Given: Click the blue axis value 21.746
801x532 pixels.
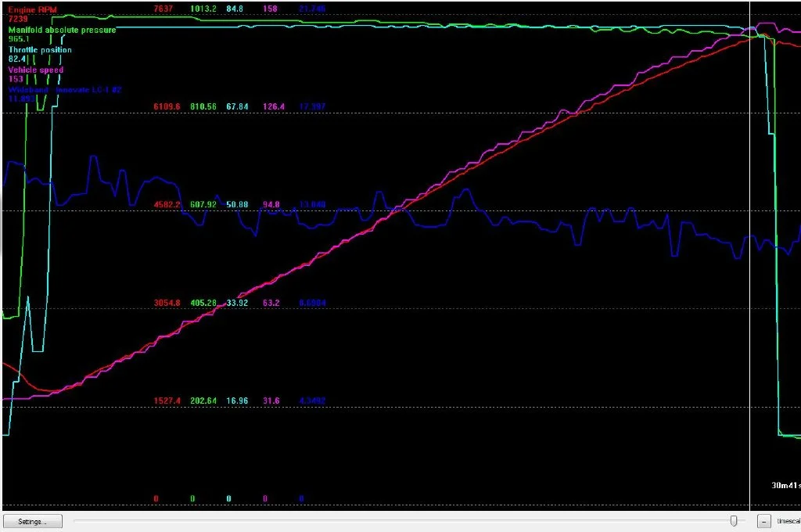Looking at the screenshot, I should point(312,9).
